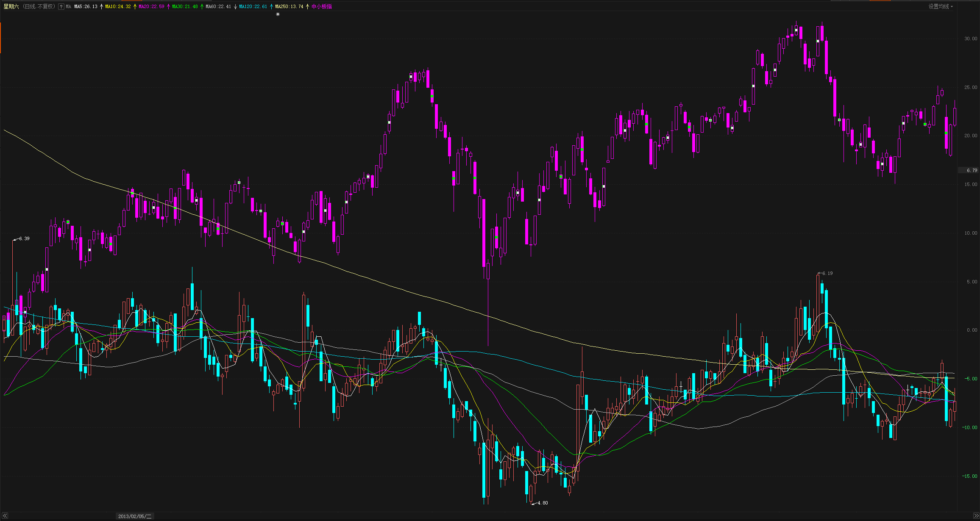Image resolution: width=980 pixels, height=521 pixels.
Task: Select the MA60:22.41 average readout
Action: (x=218, y=7)
